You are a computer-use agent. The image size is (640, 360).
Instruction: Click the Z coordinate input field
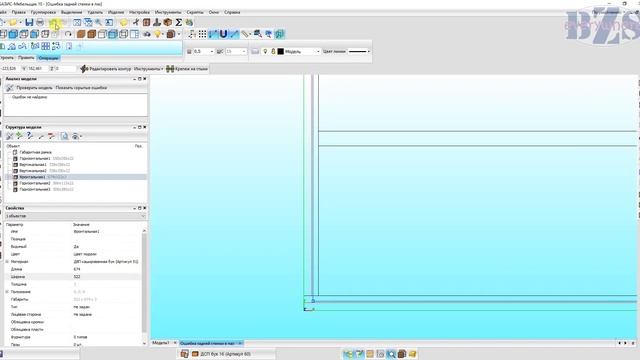pos(65,69)
